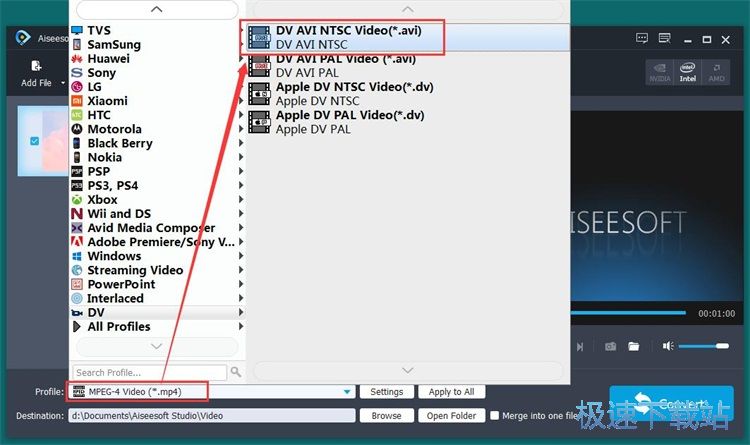Open the menu list icon in title bar

(x=664, y=38)
